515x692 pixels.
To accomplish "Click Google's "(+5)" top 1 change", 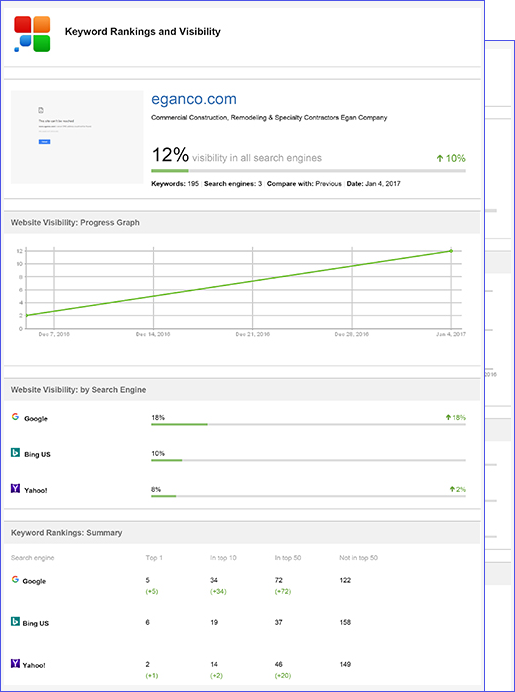I will point(152,591).
